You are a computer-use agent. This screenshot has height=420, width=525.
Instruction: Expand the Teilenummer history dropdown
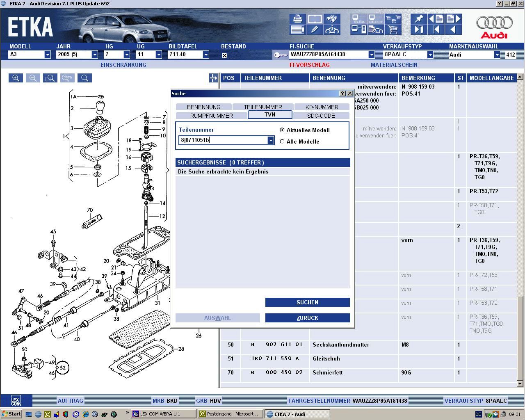pos(271,140)
